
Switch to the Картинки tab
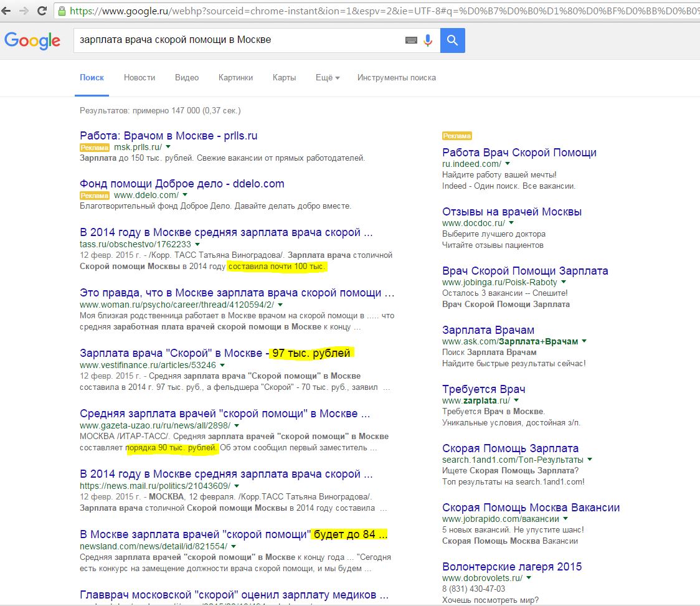[x=235, y=78]
